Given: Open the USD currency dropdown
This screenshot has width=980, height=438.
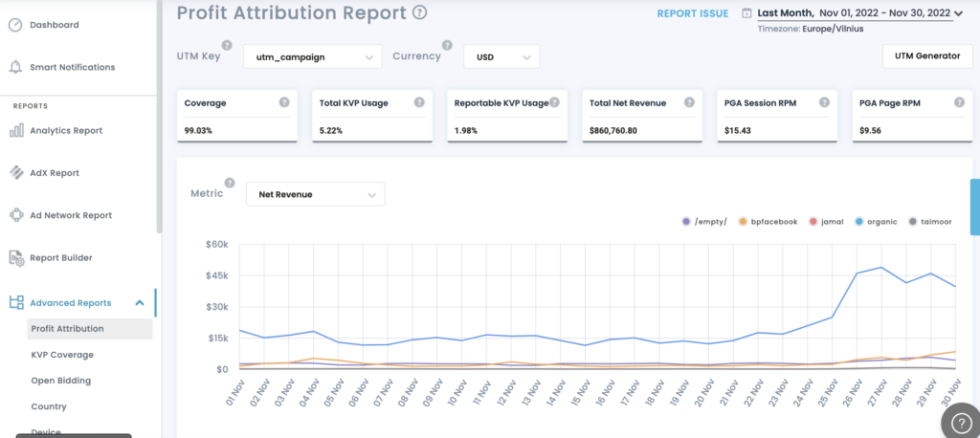Looking at the screenshot, I should pos(501,57).
